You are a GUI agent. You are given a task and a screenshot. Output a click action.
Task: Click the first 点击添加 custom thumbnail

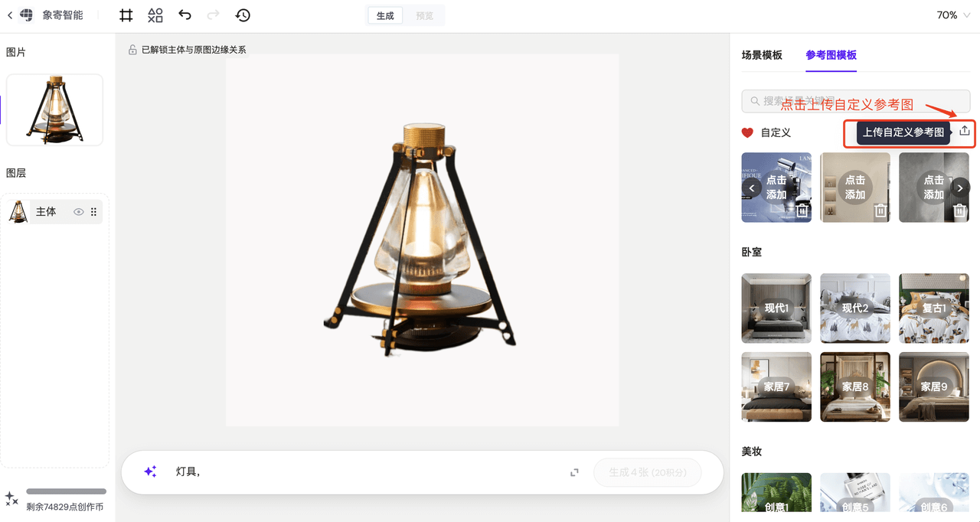coord(776,188)
